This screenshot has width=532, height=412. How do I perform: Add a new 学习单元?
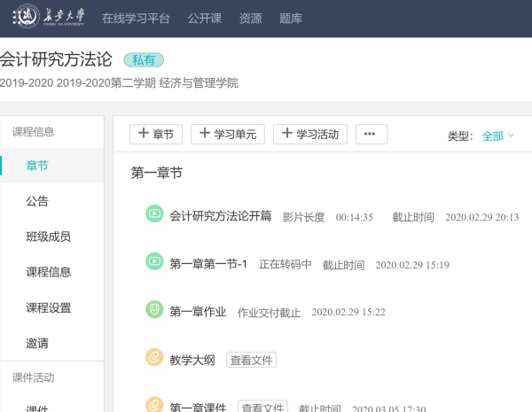click(x=227, y=135)
